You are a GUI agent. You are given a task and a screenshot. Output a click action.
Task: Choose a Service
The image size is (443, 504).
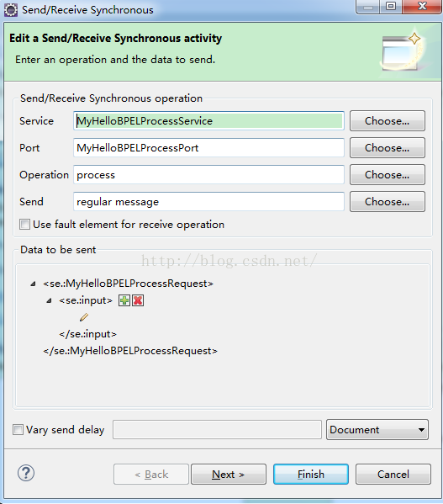coord(388,121)
